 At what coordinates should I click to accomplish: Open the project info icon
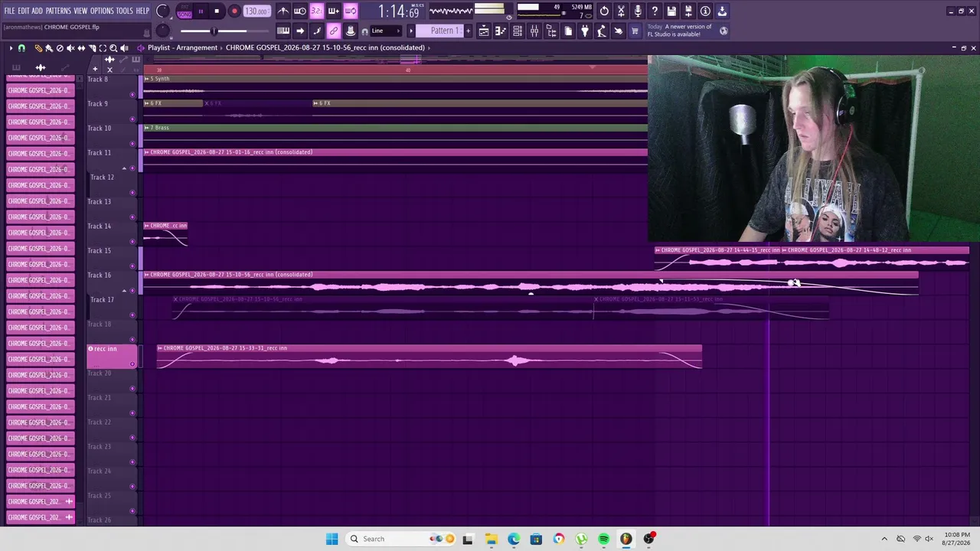[705, 11]
